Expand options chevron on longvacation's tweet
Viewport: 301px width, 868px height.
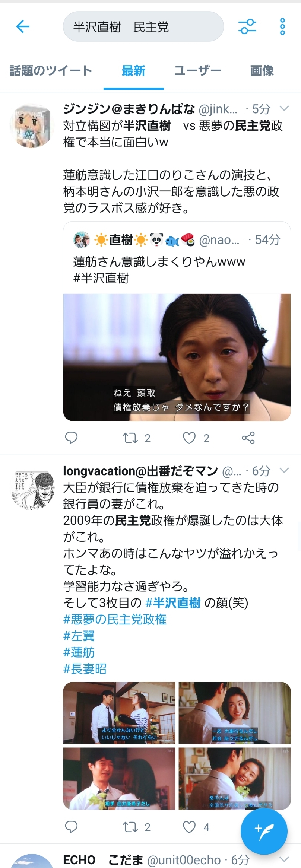(x=284, y=470)
